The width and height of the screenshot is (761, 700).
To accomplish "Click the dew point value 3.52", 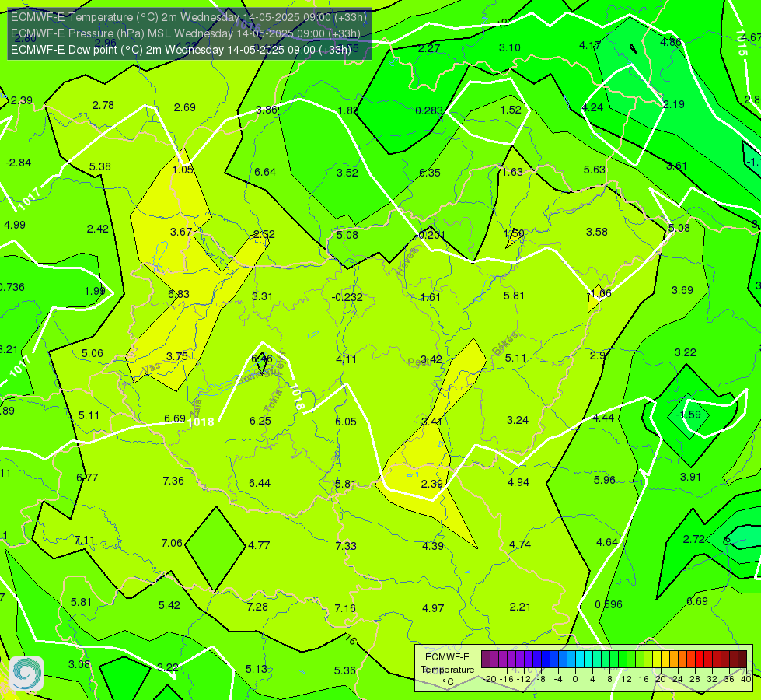I will click(x=347, y=173).
